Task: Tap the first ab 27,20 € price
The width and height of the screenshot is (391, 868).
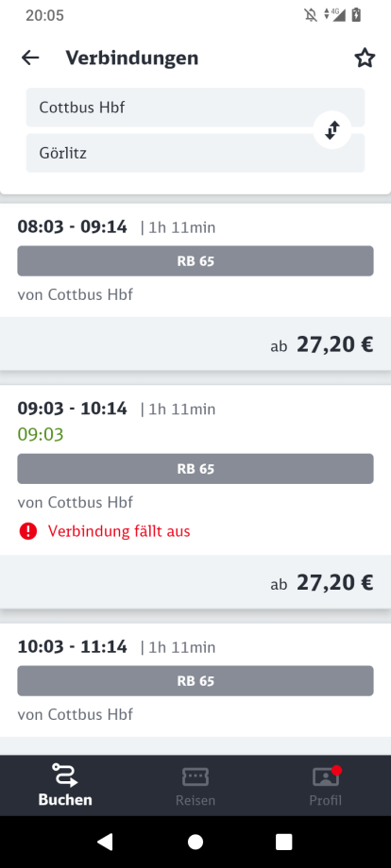Action: pyautogui.click(x=322, y=344)
